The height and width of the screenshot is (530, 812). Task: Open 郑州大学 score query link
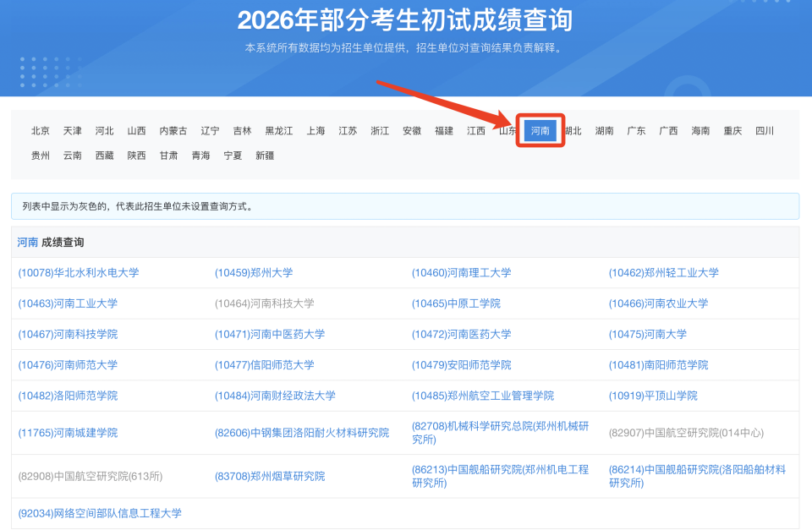(252, 272)
